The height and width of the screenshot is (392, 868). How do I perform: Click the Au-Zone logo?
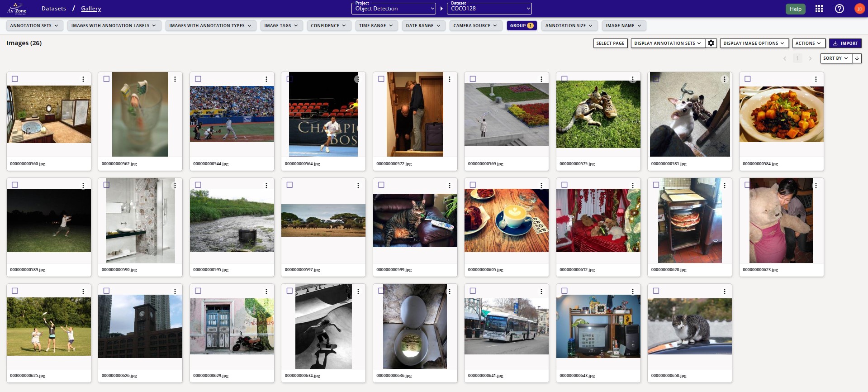[x=17, y=9]
